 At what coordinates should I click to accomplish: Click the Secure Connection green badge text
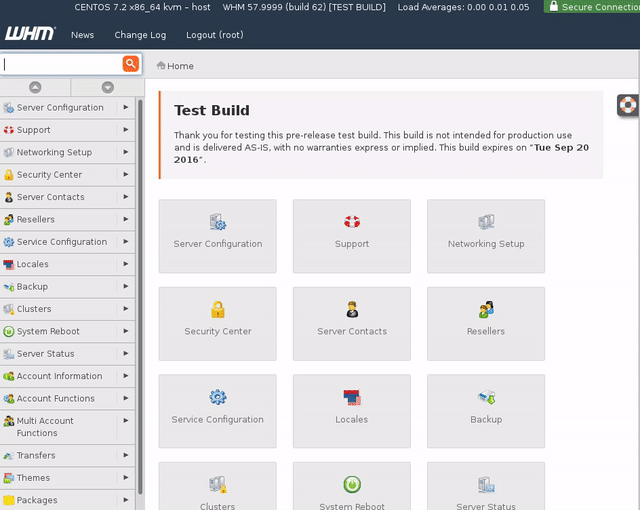tap(600, 7)
